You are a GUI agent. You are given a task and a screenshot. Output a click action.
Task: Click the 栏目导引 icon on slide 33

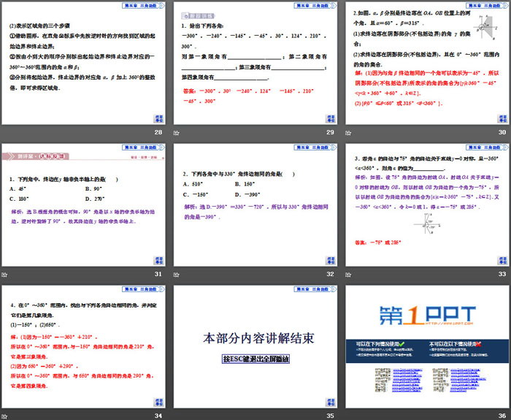click(502, 261)
